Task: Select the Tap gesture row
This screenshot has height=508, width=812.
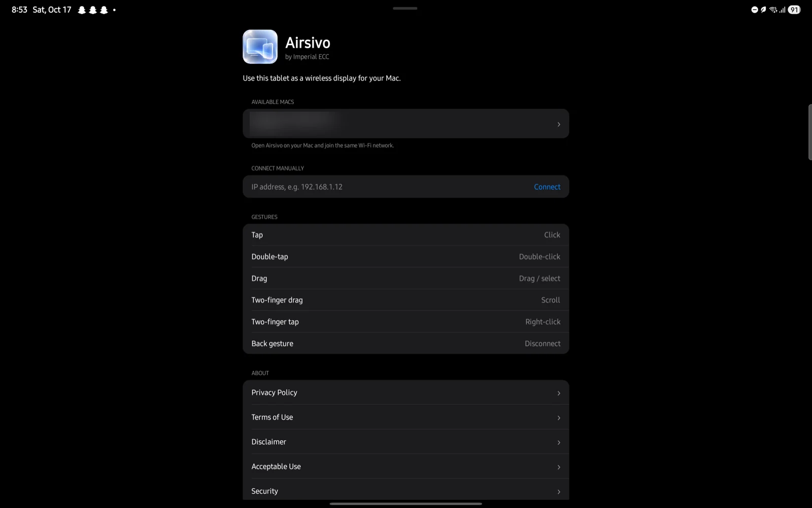Action: pyautogui.click(x=406, y=235)
